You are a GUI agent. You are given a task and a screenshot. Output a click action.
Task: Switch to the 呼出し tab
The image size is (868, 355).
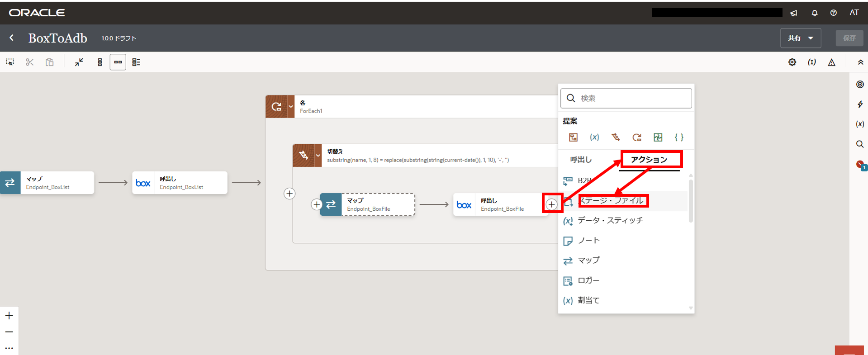coord(581,160)
